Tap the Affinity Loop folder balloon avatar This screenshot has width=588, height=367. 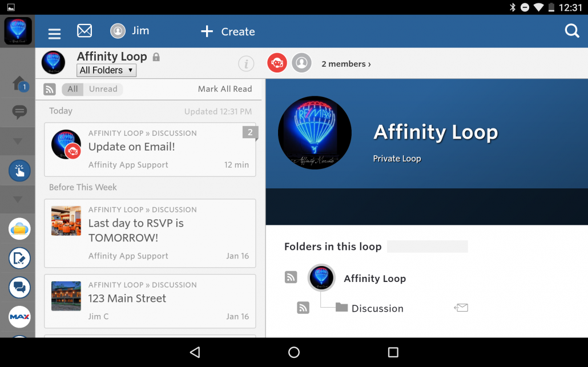[x=321, y=278]
